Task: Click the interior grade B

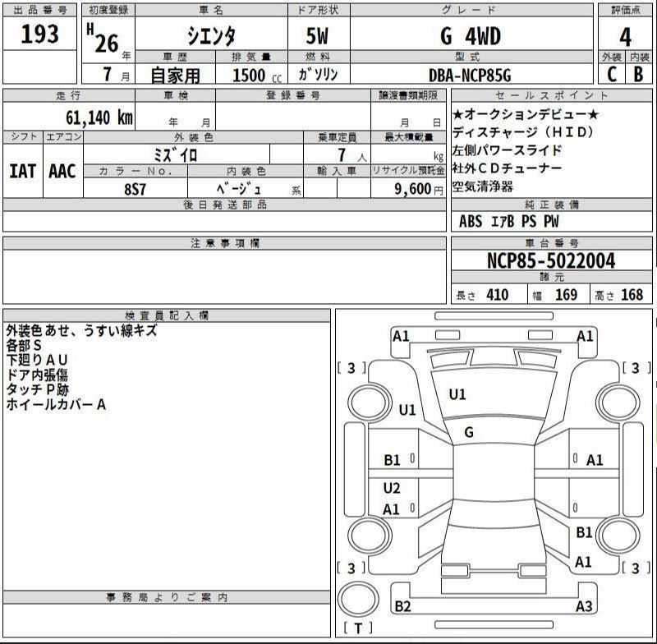Action: [x=638, y=74]
